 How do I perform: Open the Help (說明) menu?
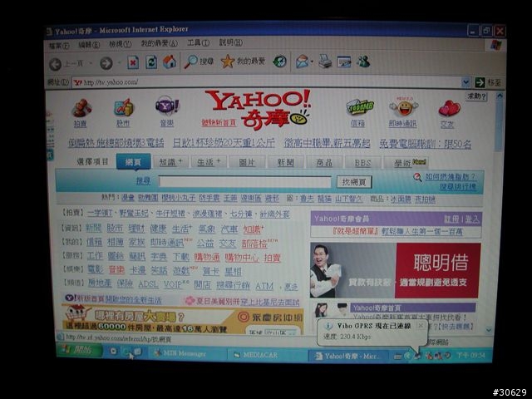[x=231, y=42]
